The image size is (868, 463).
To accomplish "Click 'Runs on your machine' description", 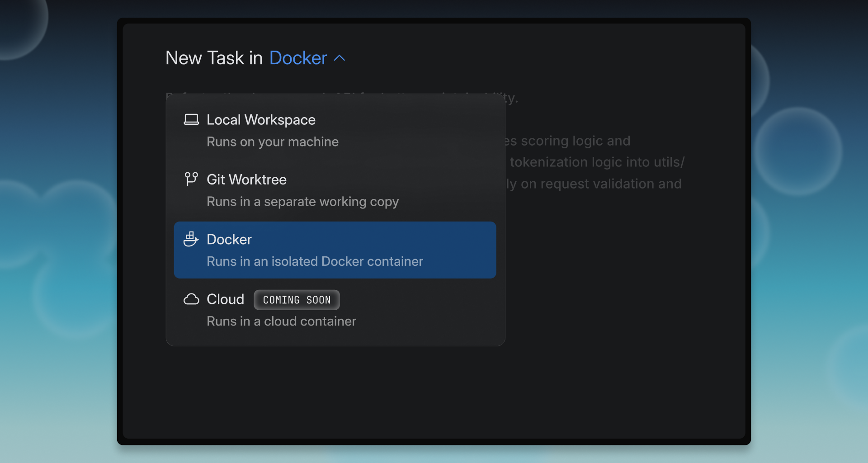I will click(x=273, y=142).
